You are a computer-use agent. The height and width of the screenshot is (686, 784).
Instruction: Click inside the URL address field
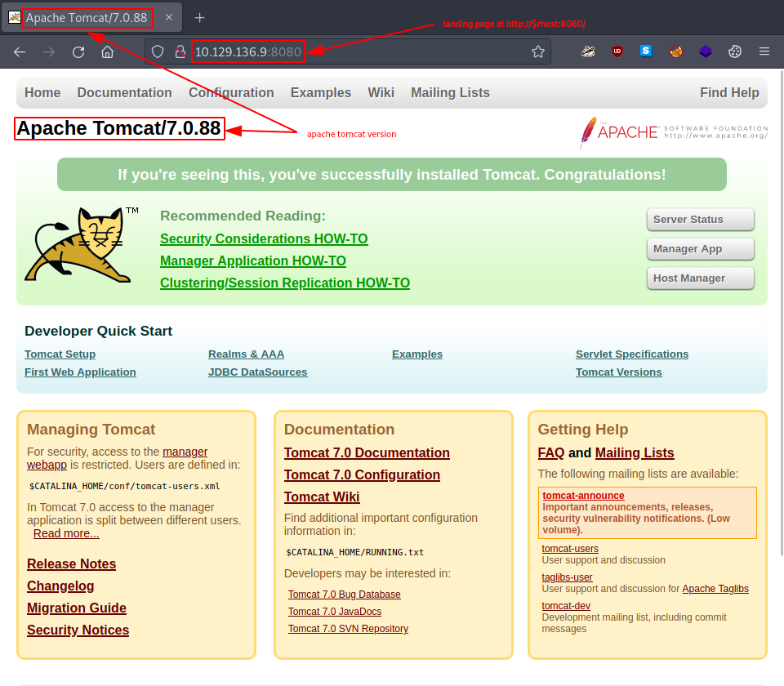tap(247, 51)
